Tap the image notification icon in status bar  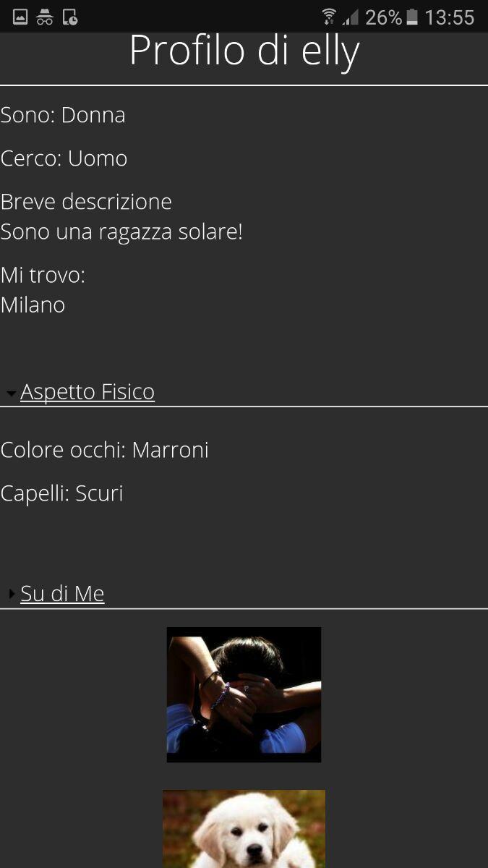20,17
